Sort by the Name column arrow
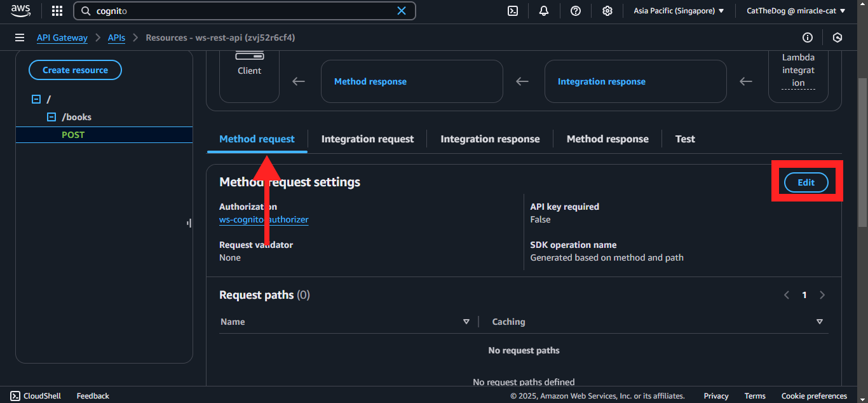 466,322
